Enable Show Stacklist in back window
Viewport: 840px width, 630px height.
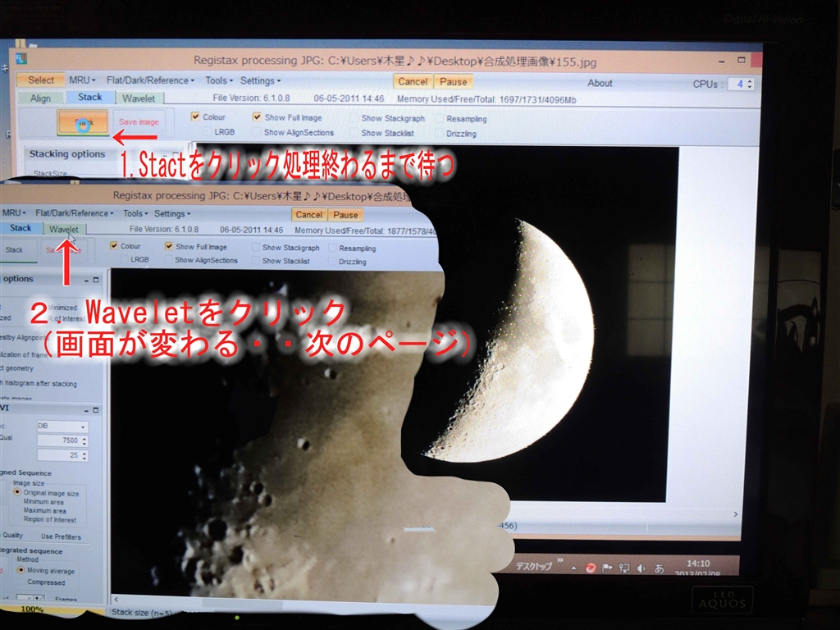point(354,132)
